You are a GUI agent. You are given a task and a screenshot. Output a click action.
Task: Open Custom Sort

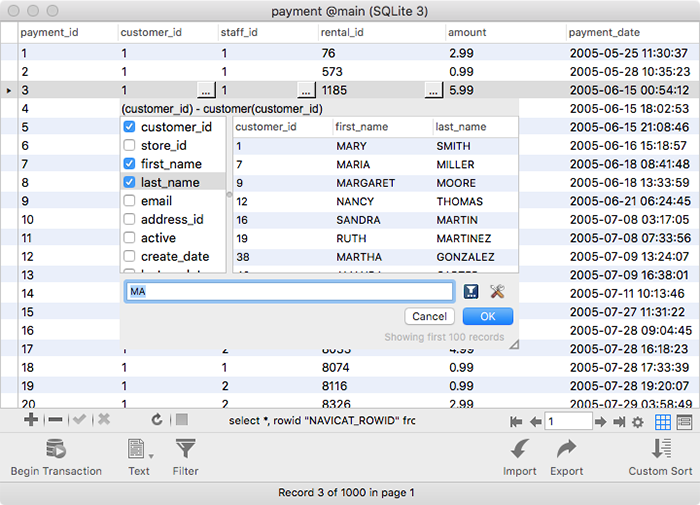pyautogui.click(x=660, y=457)
